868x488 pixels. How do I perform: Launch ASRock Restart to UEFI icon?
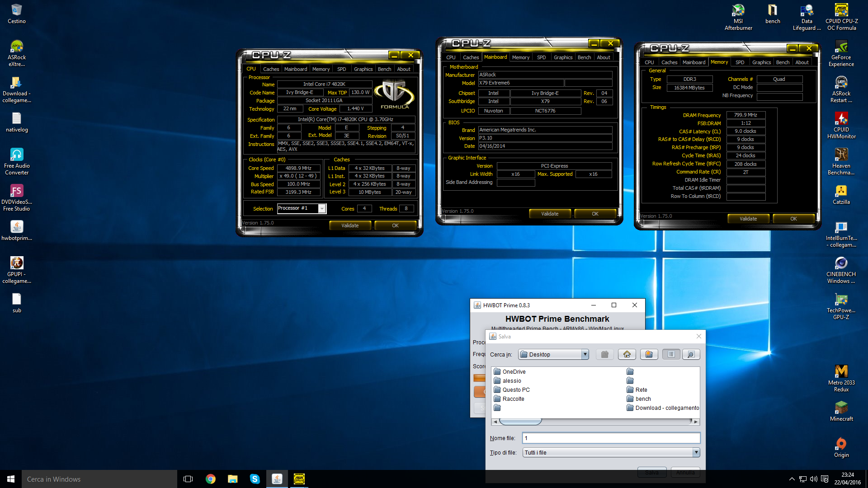841,89
